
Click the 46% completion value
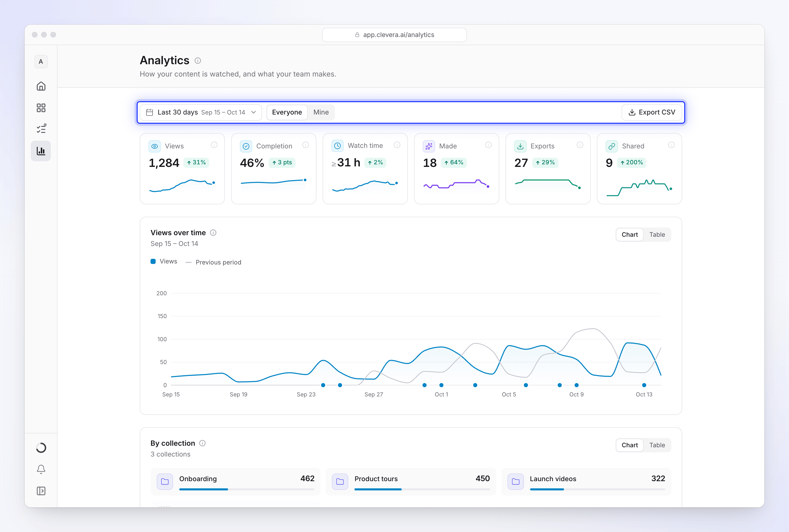pos(252,163)
